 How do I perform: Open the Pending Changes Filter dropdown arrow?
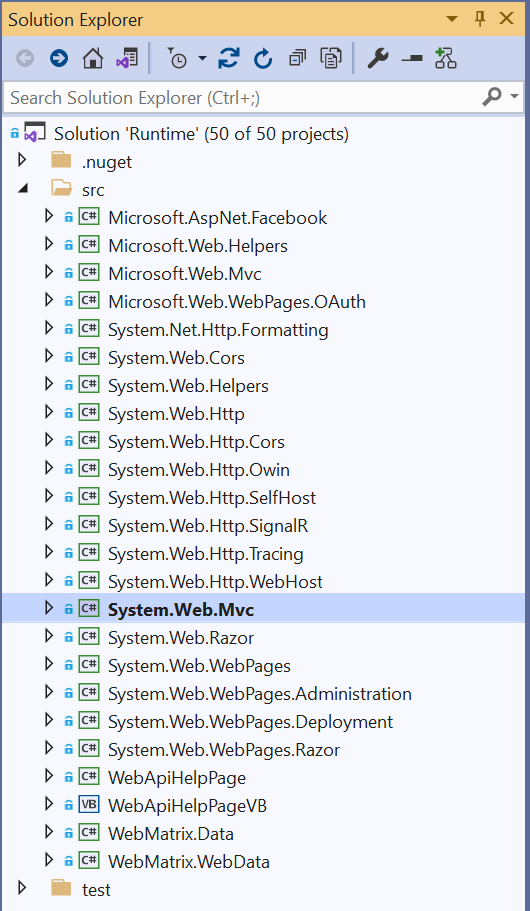click(202, 58)
